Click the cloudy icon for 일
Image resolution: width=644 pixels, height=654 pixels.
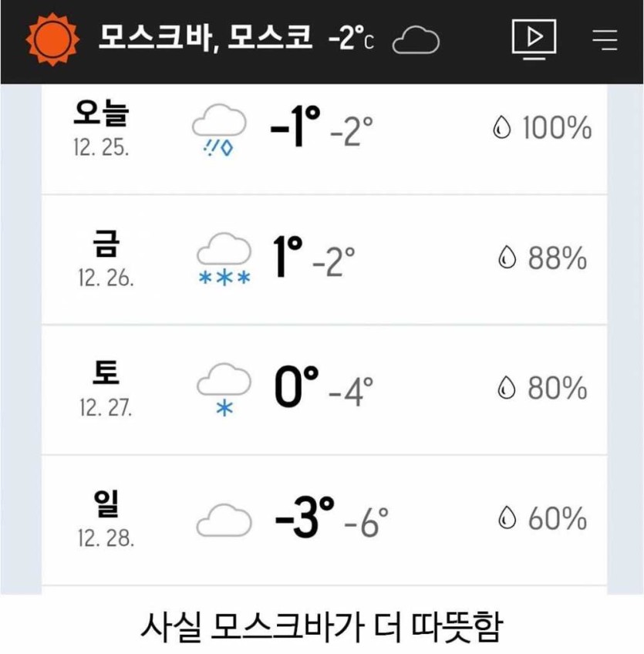coord(224,520)
